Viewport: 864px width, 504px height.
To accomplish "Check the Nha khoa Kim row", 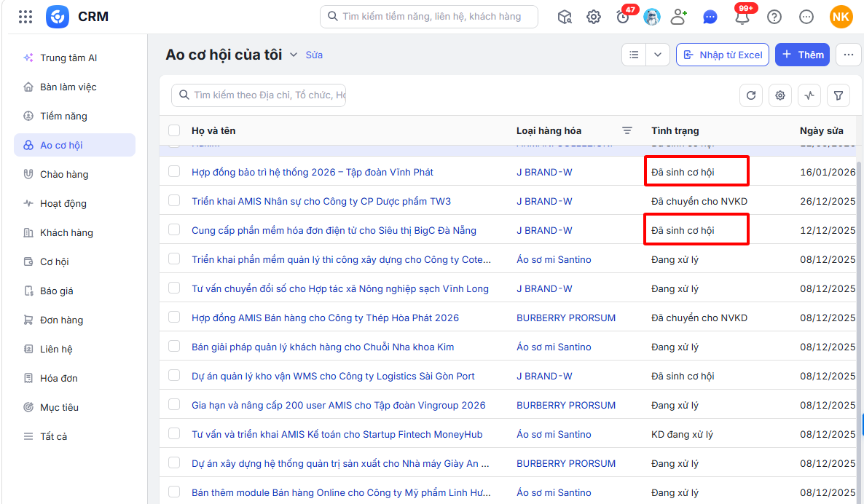I will pos(174,347).
